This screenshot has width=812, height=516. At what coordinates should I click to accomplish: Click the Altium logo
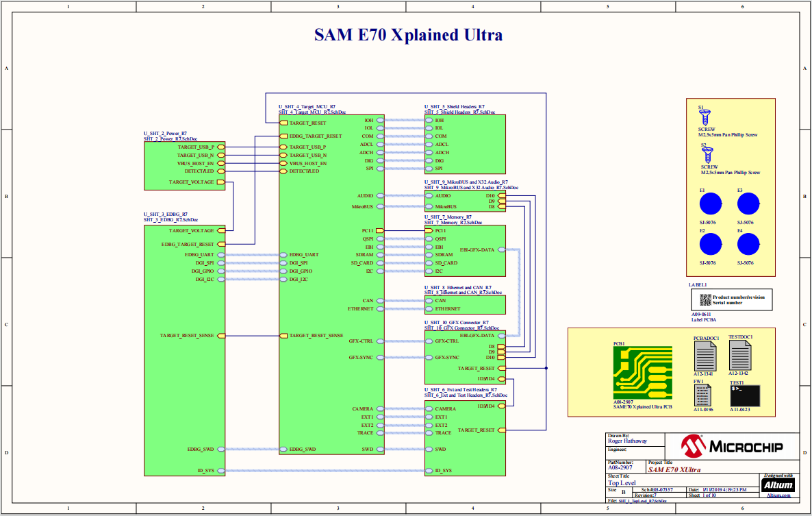[778, 484]
